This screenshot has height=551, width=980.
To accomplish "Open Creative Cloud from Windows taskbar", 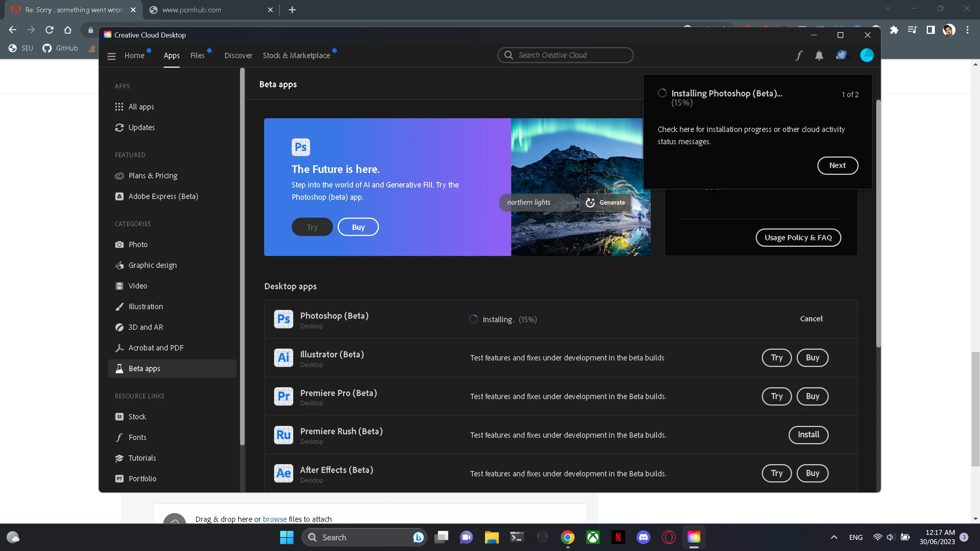I will (x=694, y=537).
